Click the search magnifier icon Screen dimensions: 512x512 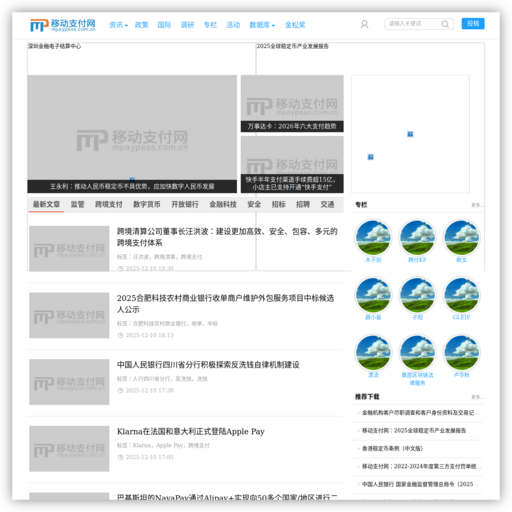click(445, 24)
